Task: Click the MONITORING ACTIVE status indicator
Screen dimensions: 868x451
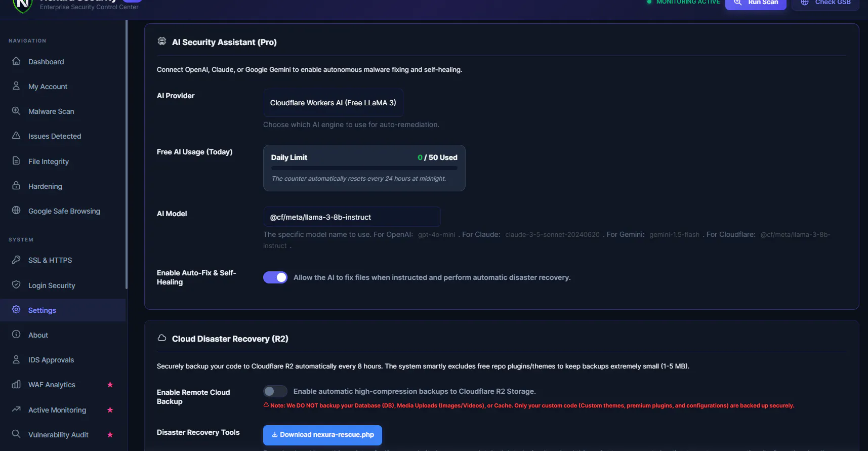Action: (x=683, y=2)
